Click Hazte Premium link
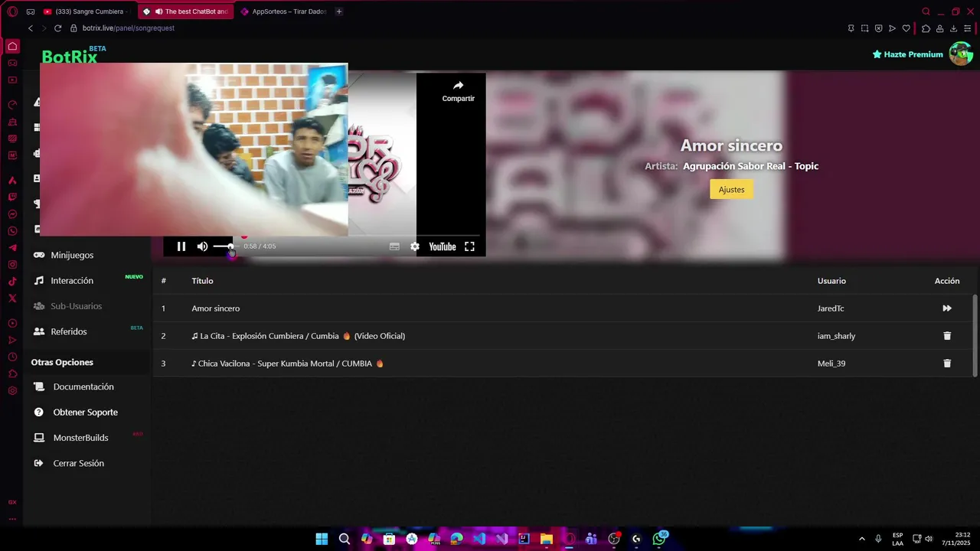This screenshot has width=980, height=551. coord(908,54)
